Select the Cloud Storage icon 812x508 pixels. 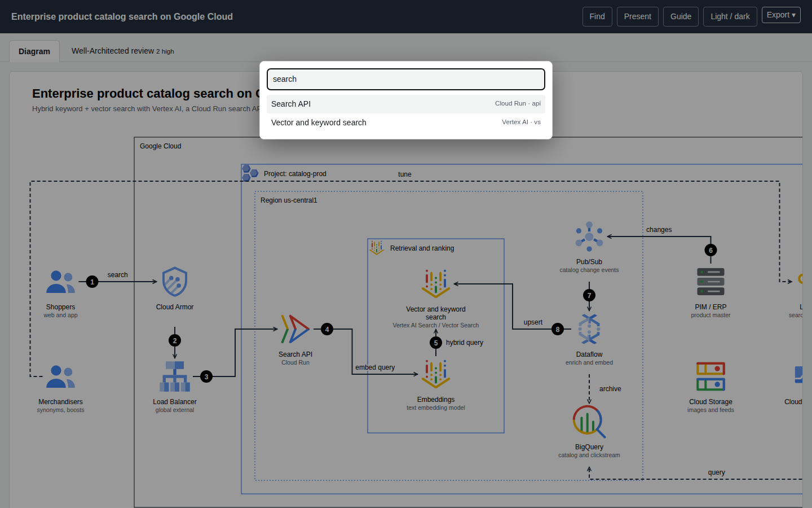click(x=710, y=376)
